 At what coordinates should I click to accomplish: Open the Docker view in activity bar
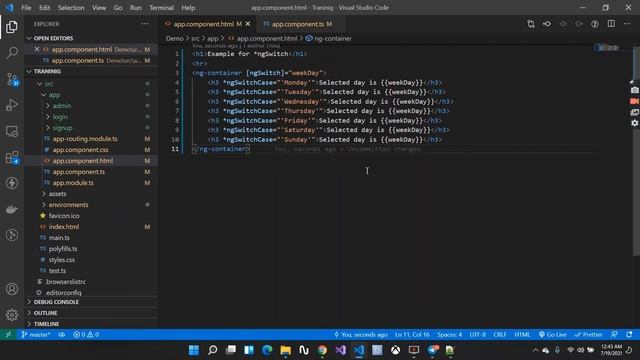tap(12, 209)
